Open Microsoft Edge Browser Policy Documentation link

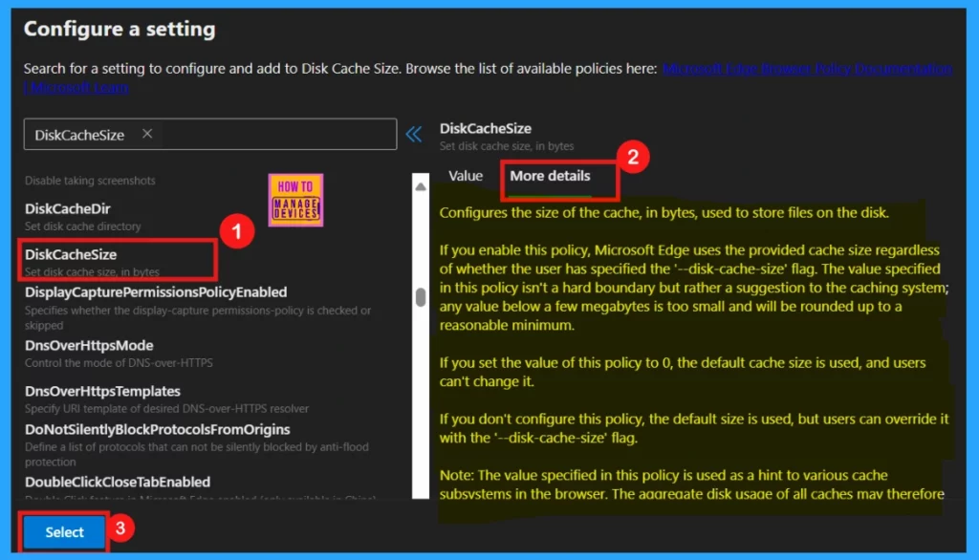click(807, 69)
